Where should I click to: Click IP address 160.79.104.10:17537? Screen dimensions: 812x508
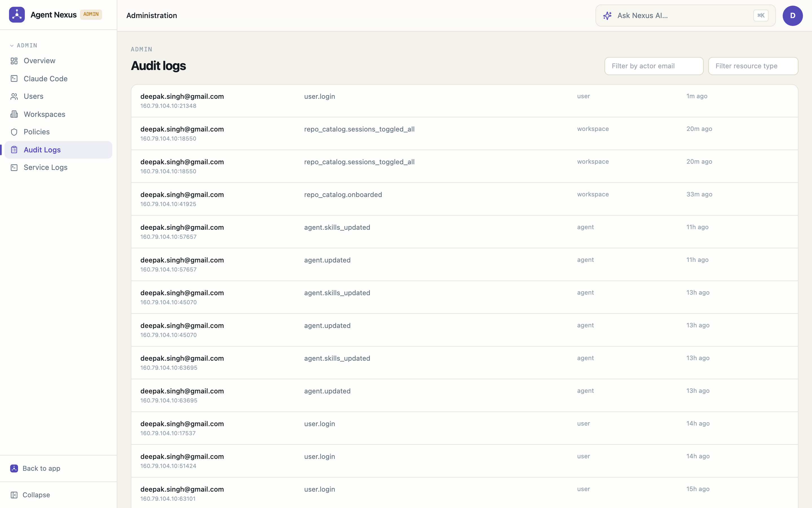pyautogui.click(x=168, y=433)
